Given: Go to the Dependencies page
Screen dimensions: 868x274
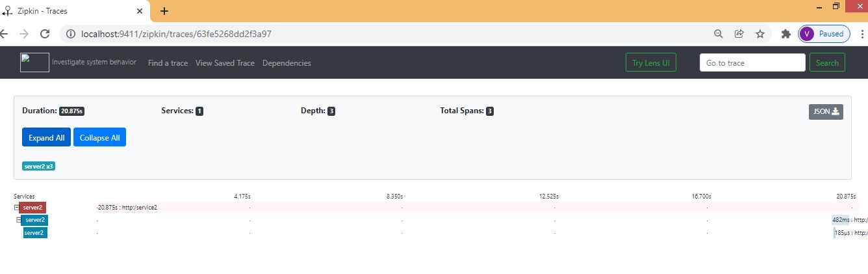Looking at the screenshot, I should 287,63.
